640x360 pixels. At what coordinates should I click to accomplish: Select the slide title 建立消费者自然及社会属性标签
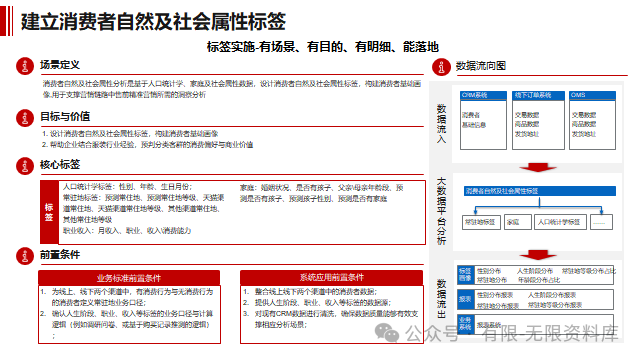pyautogui.click(x=153, y=22)
